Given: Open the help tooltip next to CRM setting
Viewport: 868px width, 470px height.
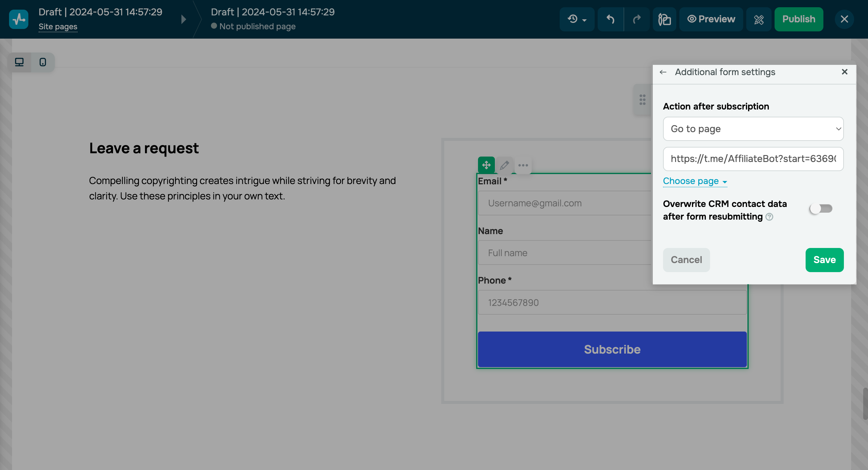Looking at the screenshot, I should (770, 217).
